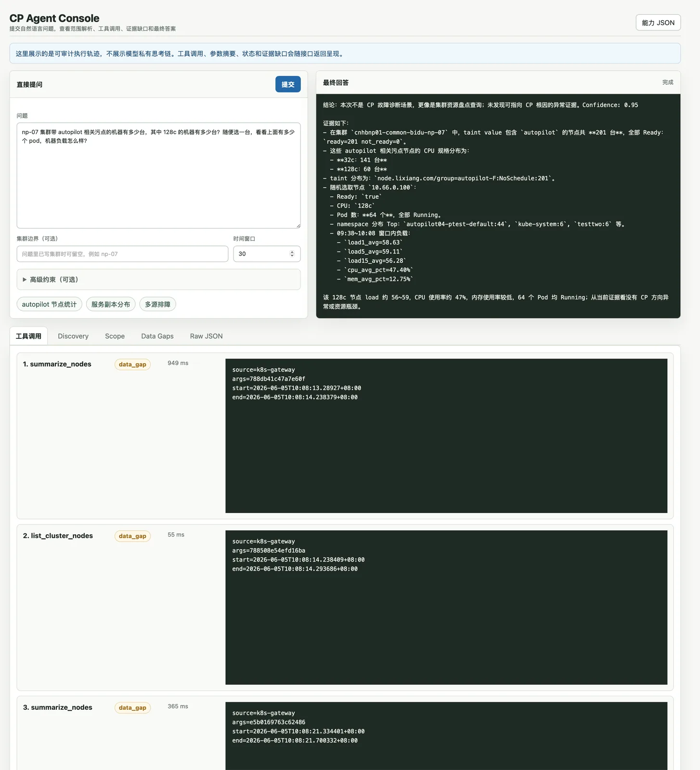700x770 pixels.
Task: Click the 1. summarize_nodes tool call title
Action: 57,364
